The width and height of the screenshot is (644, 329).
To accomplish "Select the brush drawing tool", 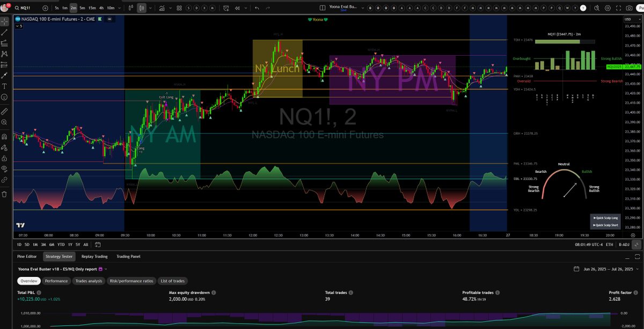I will [5, 76].
